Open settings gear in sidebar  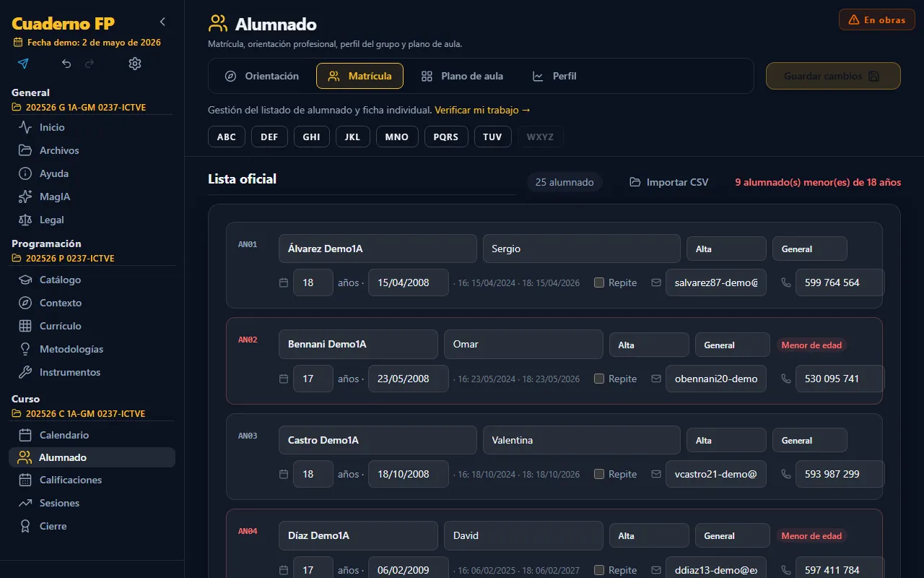point(135,64)
